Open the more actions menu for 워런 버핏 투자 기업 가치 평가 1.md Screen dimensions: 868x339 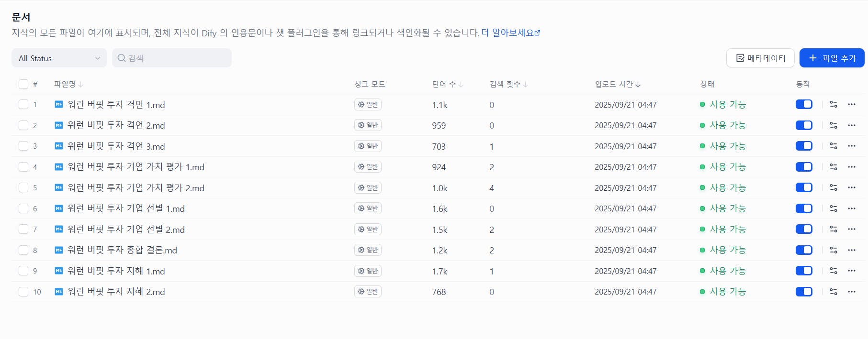(x=851, y=167)
